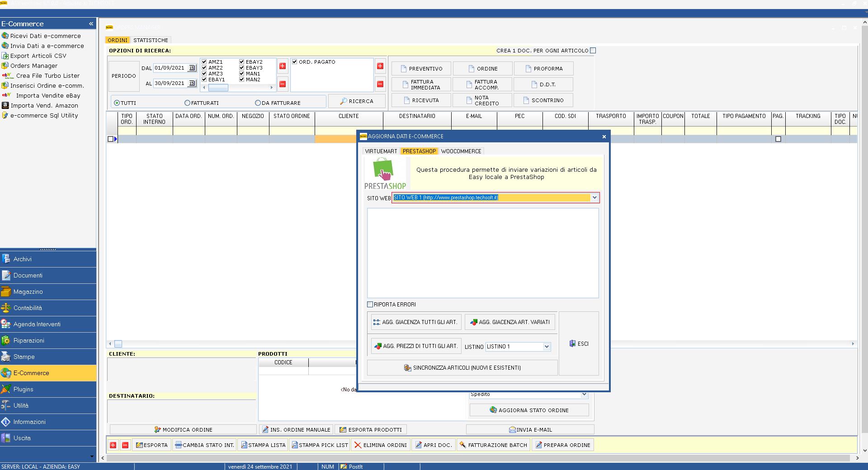Launch Orders Manager sidebar icon

click(x=5, y=66)
